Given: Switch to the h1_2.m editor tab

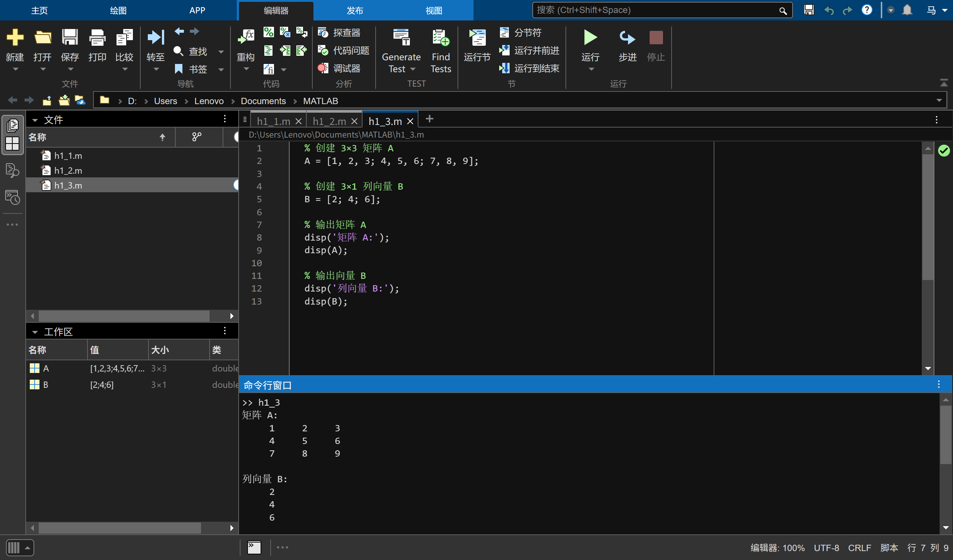Looking at the screenshot, I should [x=329, y=121].
